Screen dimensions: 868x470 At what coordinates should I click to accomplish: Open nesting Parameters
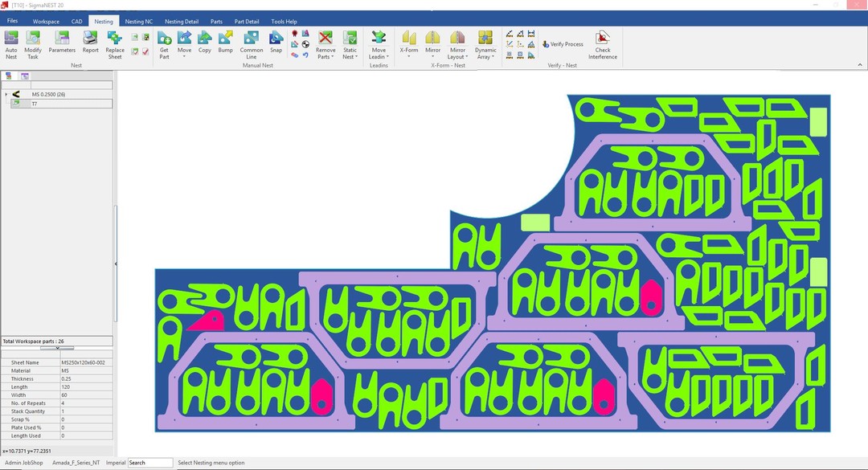point(62,43)
